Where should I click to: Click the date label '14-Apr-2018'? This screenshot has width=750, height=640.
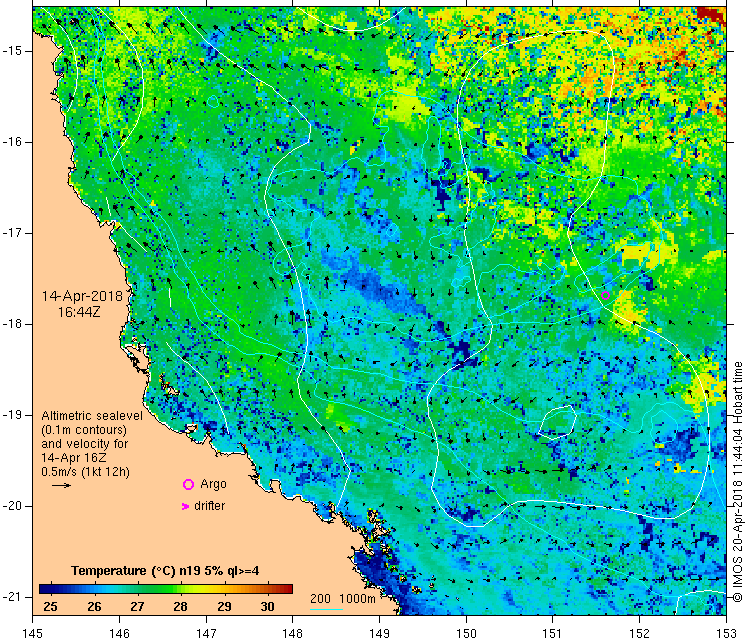coord(82,296)
